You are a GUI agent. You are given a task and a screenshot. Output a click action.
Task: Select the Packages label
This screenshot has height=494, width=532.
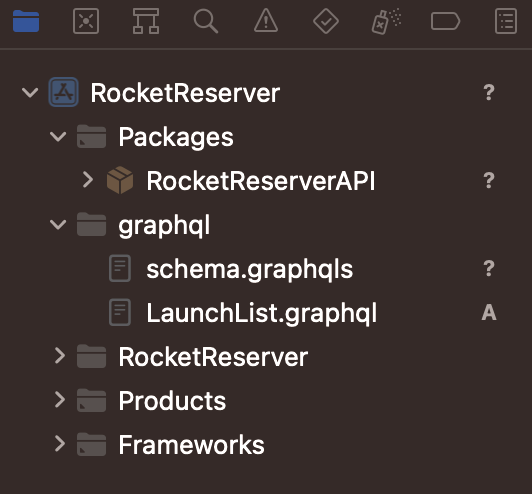176,138
